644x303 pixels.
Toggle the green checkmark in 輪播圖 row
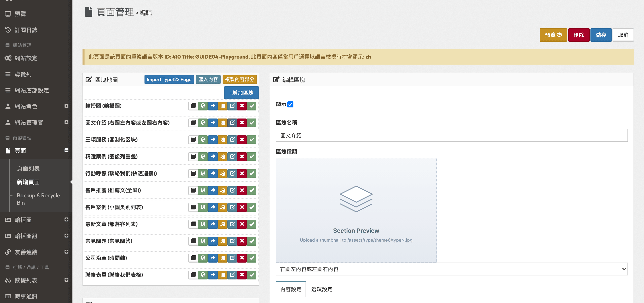(252, 106)
